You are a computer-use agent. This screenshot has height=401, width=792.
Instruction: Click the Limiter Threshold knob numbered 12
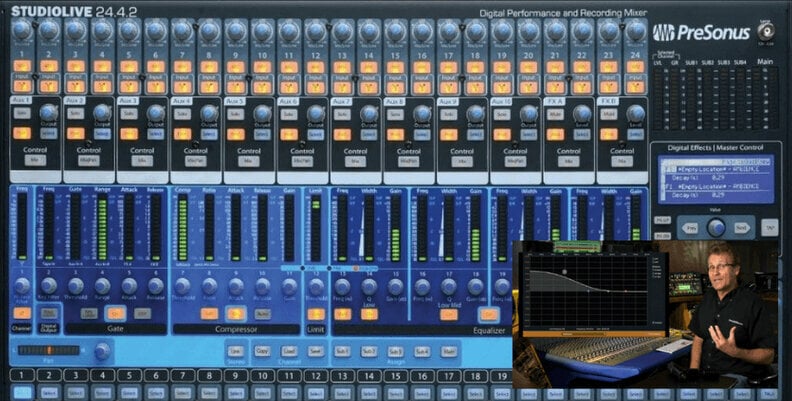tap(316, 286)
